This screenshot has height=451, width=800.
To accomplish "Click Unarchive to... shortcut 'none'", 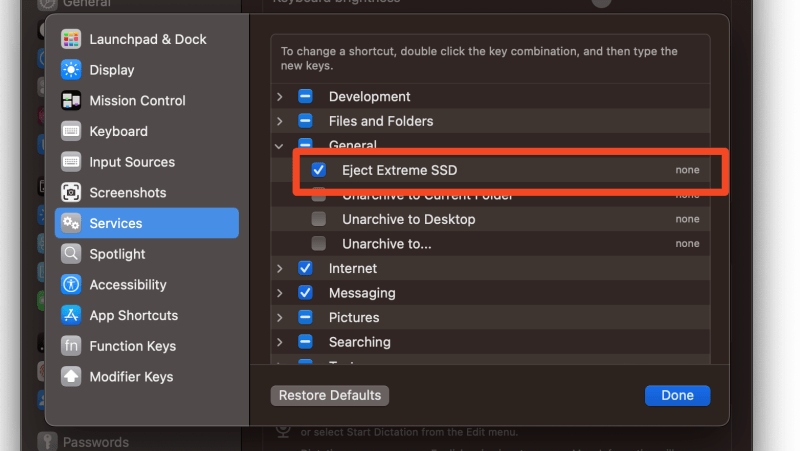I will 687,243.
